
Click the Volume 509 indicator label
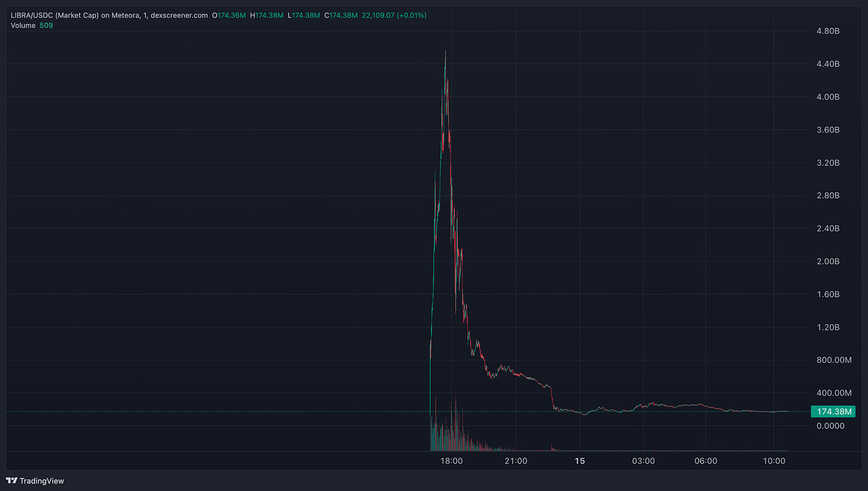tap(32, 26)
